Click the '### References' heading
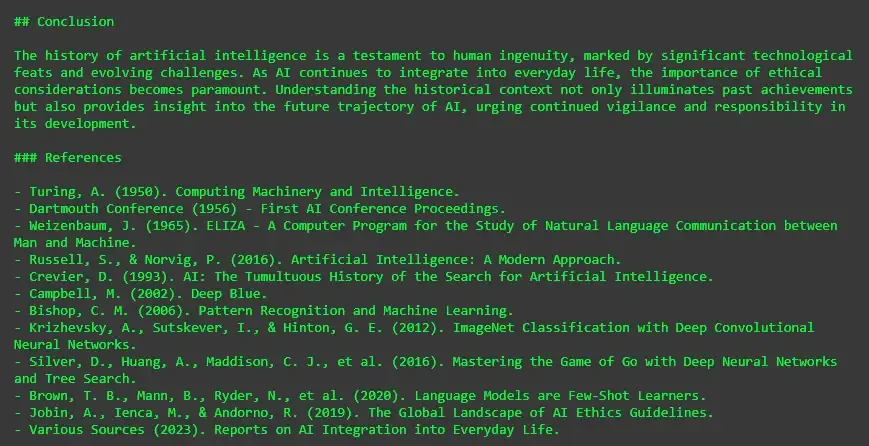The width and height of the screenshot is (869, 446). (68, 157)
